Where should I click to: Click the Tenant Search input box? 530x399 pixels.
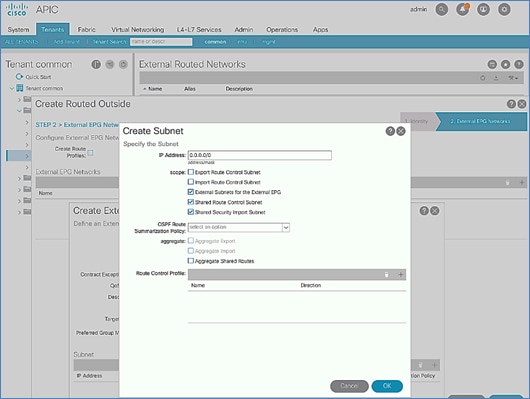click(x=161, y=42)
